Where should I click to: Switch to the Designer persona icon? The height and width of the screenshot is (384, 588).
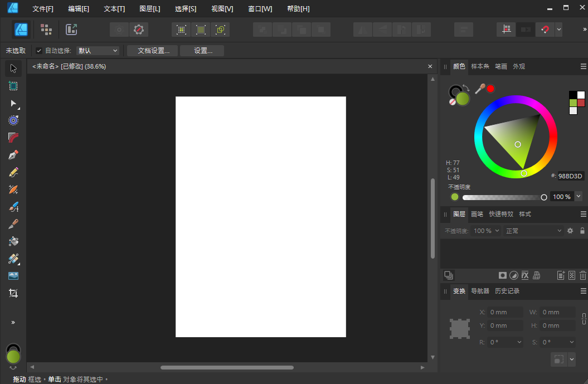click(21, 29)
